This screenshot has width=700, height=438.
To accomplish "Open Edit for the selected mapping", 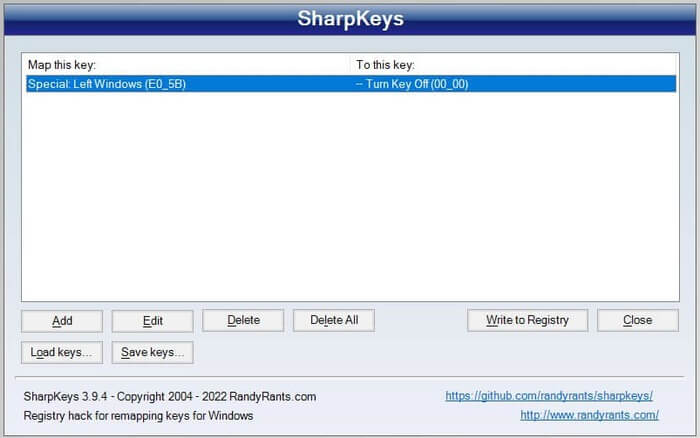I will (x=152, y=321).
